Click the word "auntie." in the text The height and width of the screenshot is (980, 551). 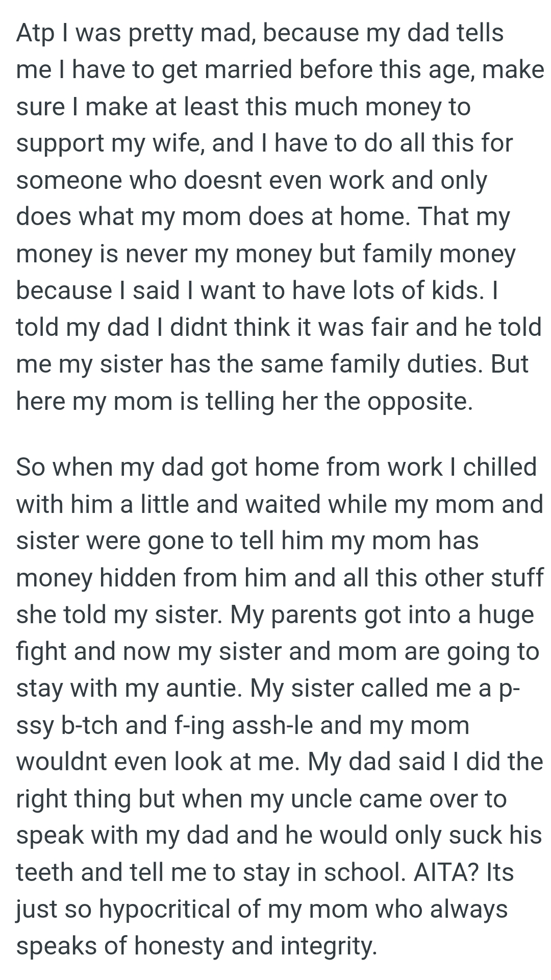coord(204,689)
